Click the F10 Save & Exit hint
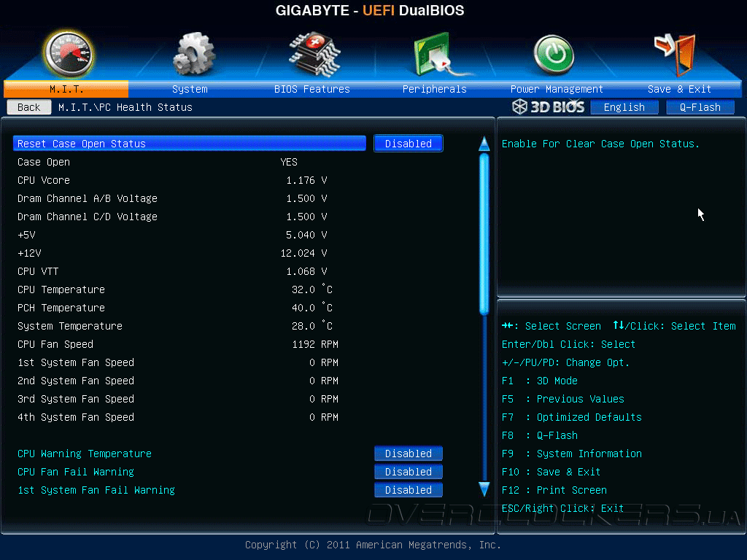The image size is (747, 560). [551, 472]
